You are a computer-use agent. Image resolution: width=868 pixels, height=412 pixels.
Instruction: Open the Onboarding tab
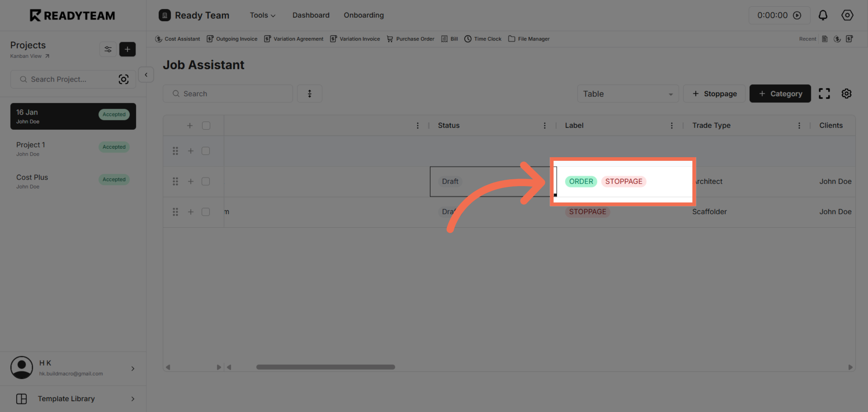point(363,15)
